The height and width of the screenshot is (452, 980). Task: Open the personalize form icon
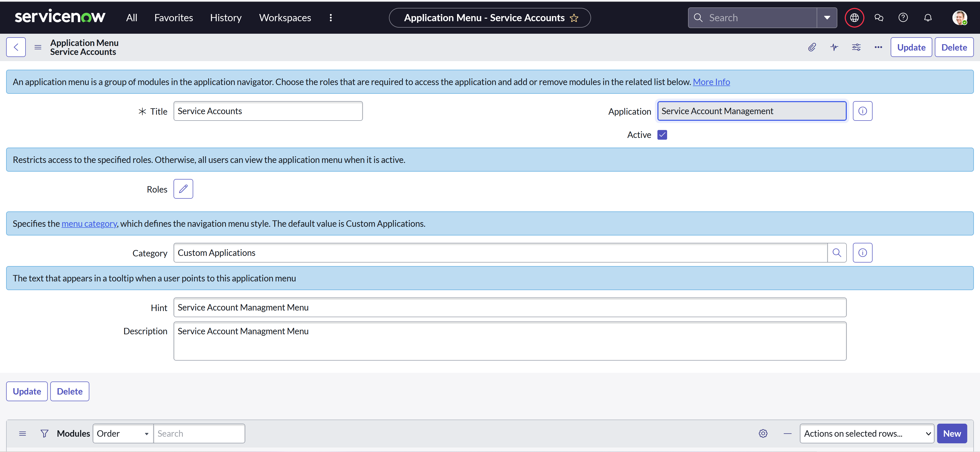(x=856, y=47)
